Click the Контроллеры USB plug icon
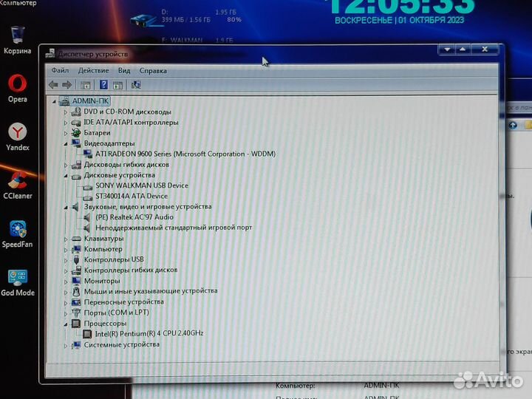Screen dimensions: 532x399 (x=76, y=259)
